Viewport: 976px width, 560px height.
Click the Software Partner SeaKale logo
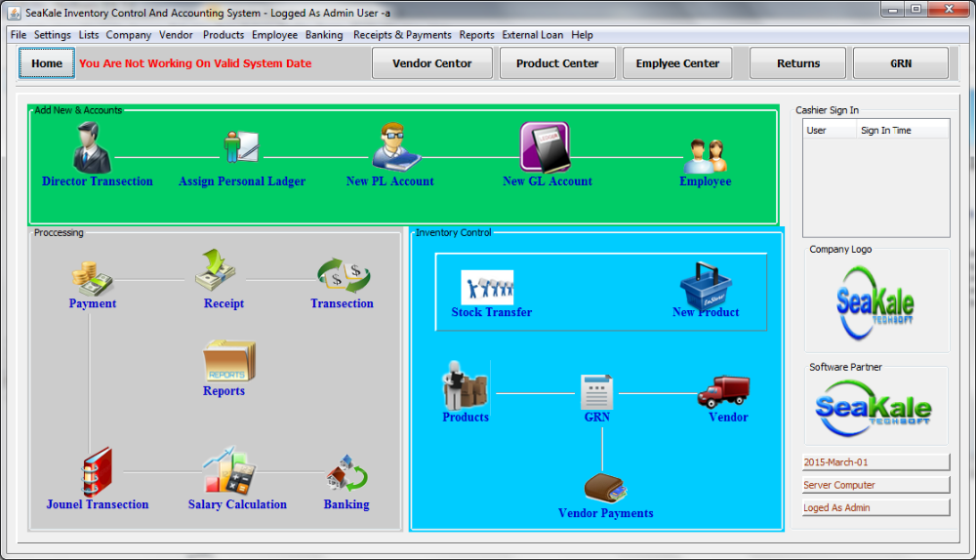(874, 408)
